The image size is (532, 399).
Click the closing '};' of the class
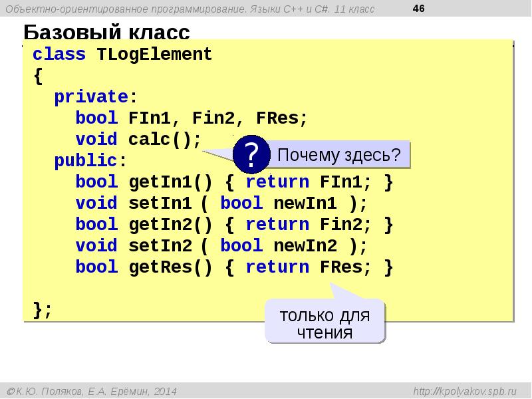tap(42, 310)
